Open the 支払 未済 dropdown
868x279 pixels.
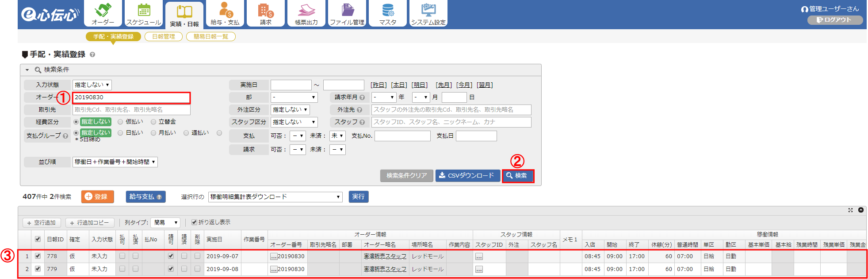(337, 136)
